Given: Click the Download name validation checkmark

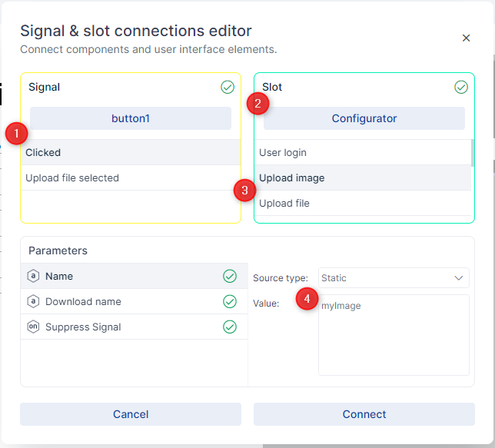Looking at the screenshot, I should point(230,301).
